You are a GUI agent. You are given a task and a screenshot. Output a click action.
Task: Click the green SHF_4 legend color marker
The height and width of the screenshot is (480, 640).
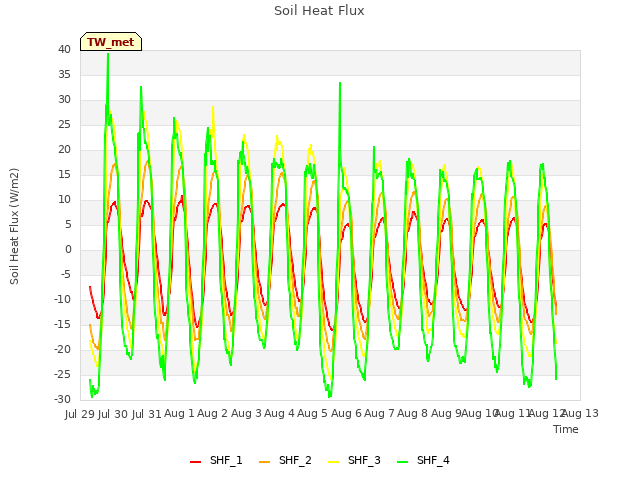(x=402, y=462)
